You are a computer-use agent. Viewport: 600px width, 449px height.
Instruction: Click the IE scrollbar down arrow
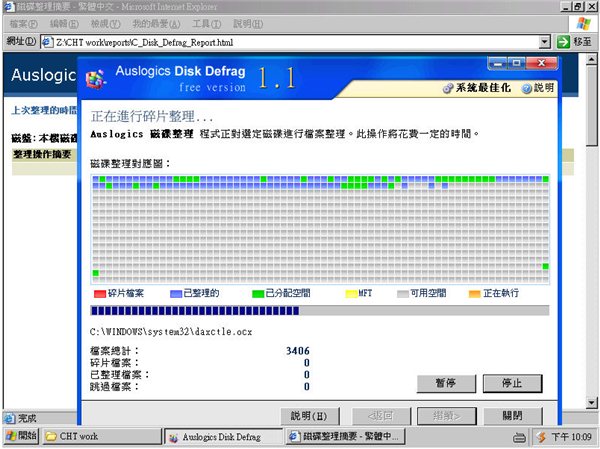tap(591, 402)
